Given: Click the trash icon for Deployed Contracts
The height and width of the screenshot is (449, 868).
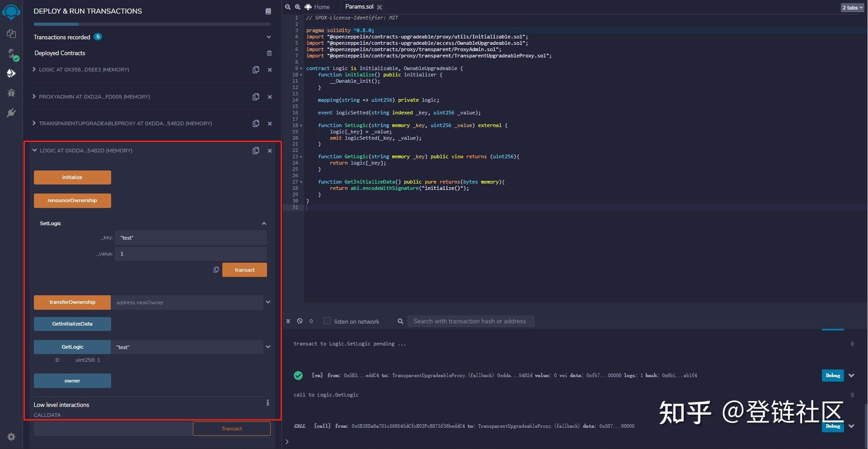Looking at the screenshot, I should click(x=269, y=53).
